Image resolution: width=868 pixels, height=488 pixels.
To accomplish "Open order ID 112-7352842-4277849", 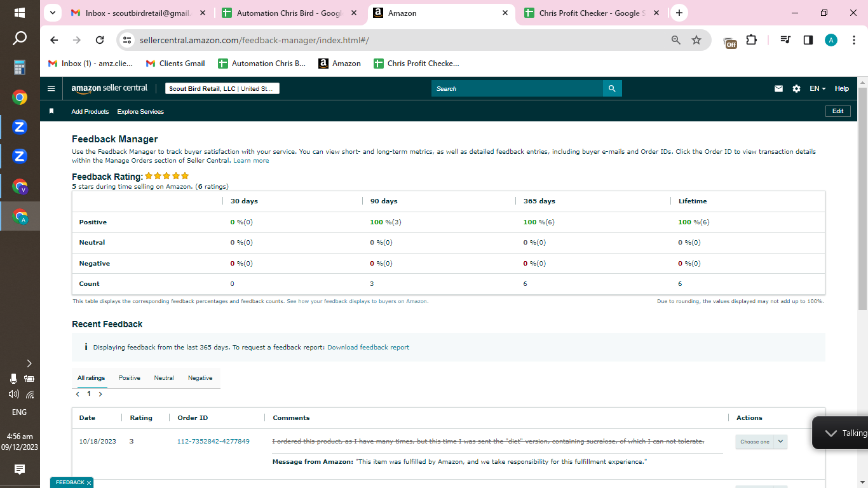I will click(214, 442).
